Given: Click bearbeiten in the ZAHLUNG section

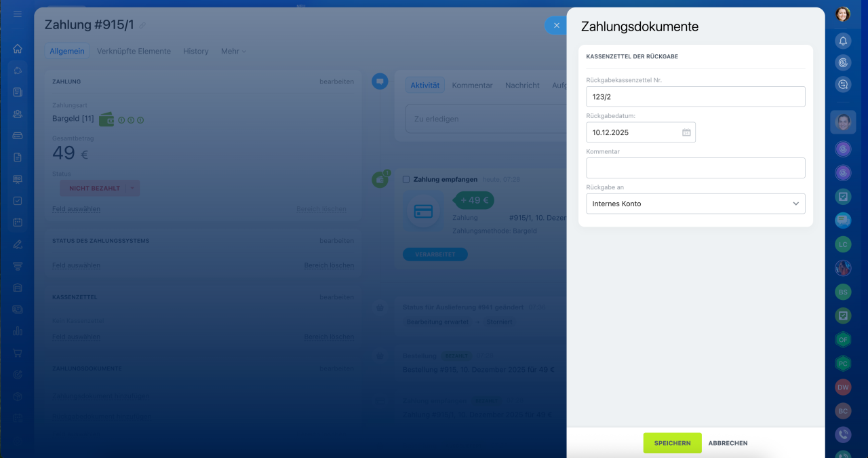Looking at the screenshot, I should pos(337,81).
